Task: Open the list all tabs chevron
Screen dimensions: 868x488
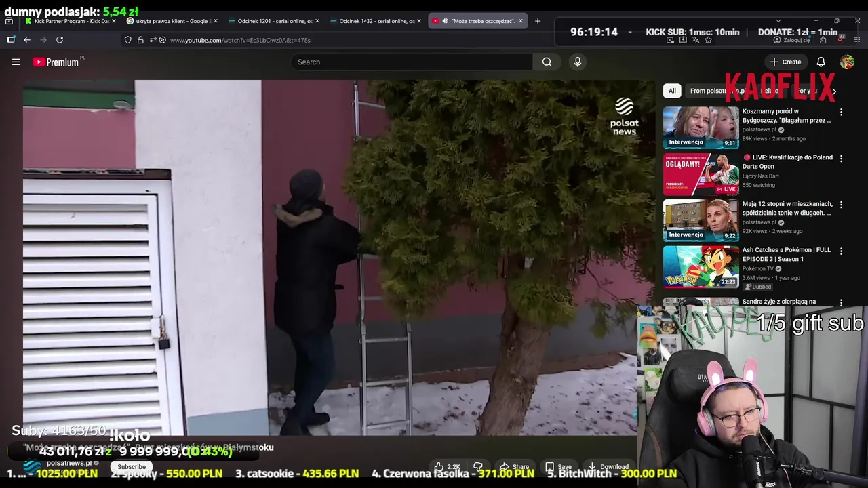Action: 778,21
